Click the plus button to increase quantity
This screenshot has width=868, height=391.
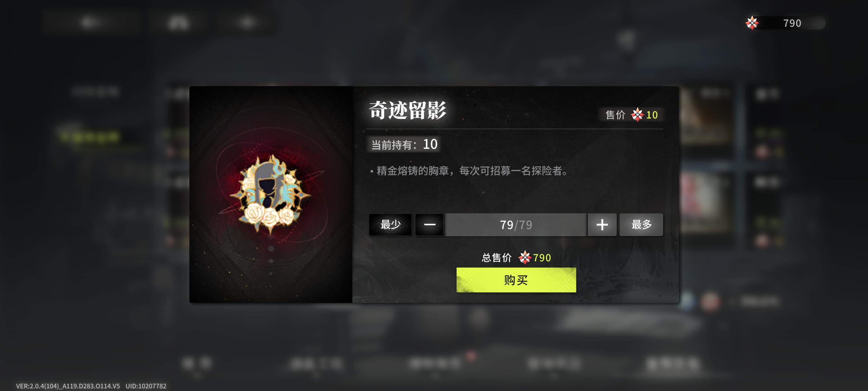tap(602, 225)
